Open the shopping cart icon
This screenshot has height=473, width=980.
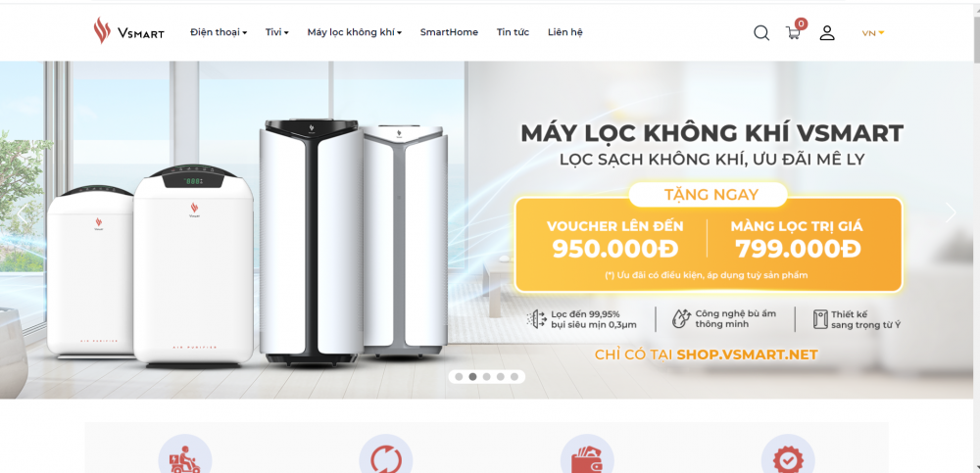(794, 32)
